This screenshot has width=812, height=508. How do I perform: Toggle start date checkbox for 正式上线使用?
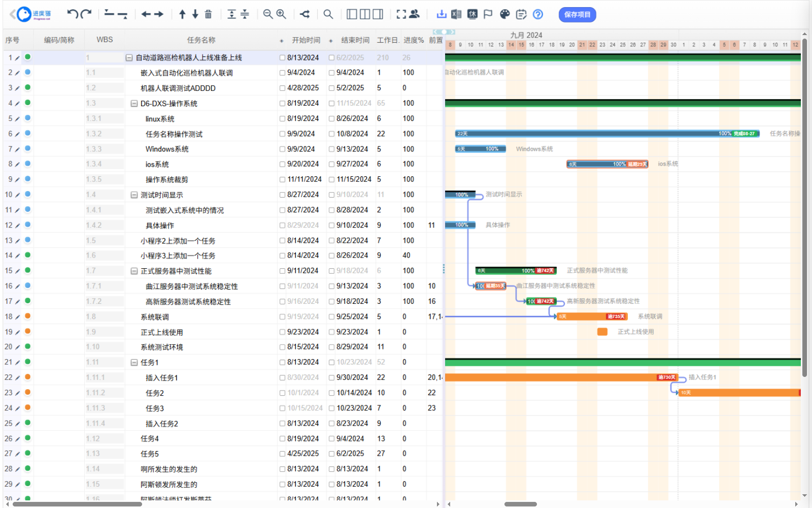tap(283, 332)
